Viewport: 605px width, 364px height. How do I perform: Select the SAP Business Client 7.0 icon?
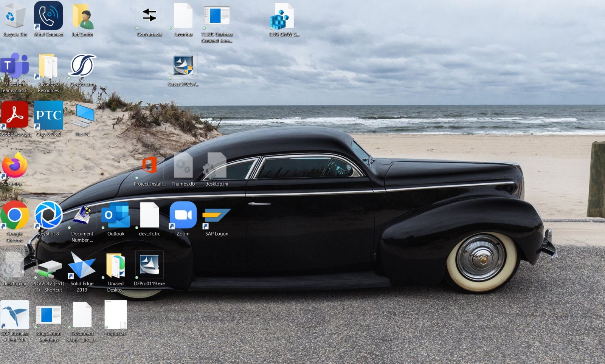click(x=15, y=315)
